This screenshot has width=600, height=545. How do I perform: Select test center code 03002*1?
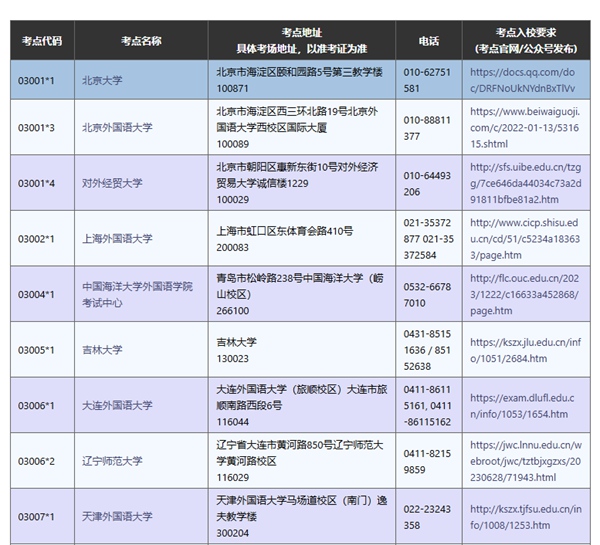(x=36, y=238)
